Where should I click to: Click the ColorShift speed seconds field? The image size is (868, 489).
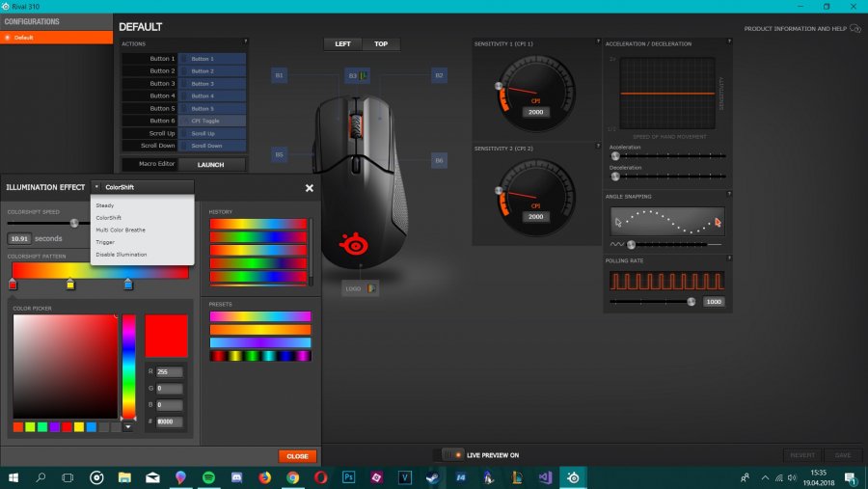(19, 238)
